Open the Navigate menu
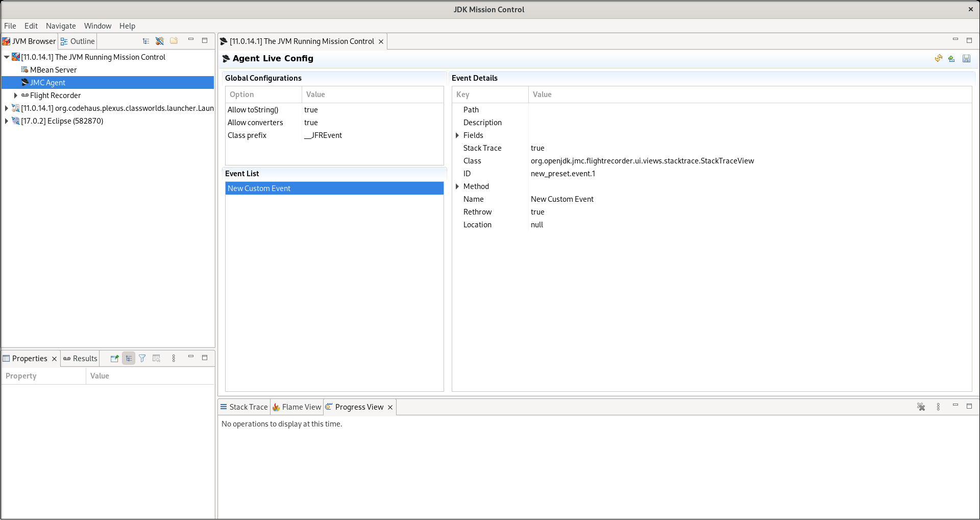980x520 pixels. point(61,26)
